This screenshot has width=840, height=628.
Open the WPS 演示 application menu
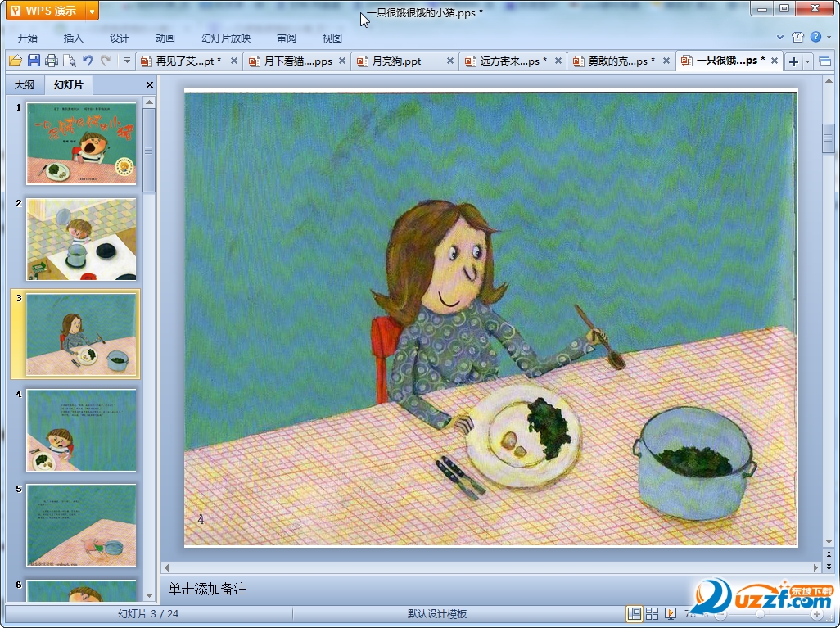click(x=46, y=11)
